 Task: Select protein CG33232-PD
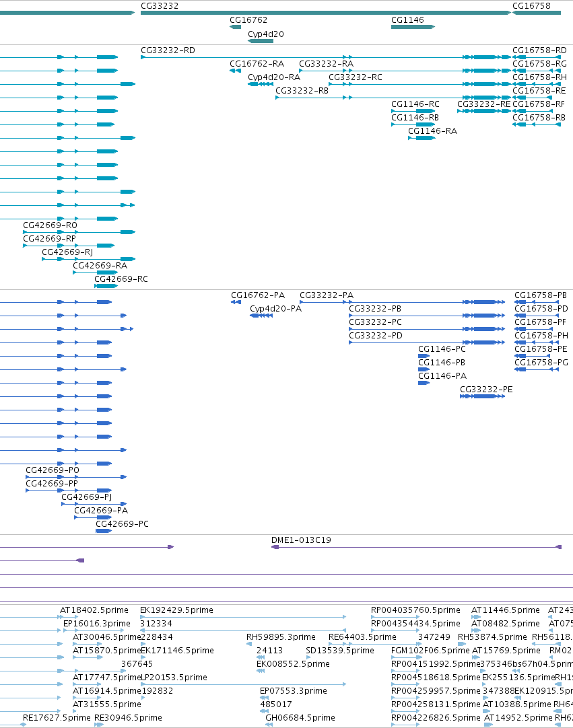(x=376, y=336)
